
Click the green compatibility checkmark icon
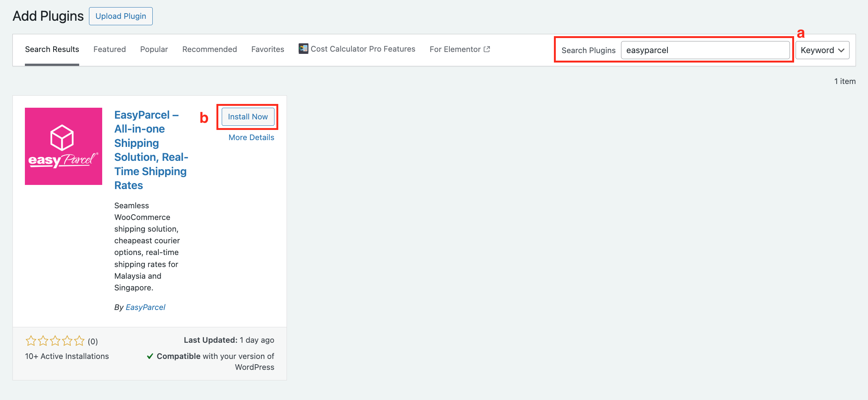click(x=150, y=356)
